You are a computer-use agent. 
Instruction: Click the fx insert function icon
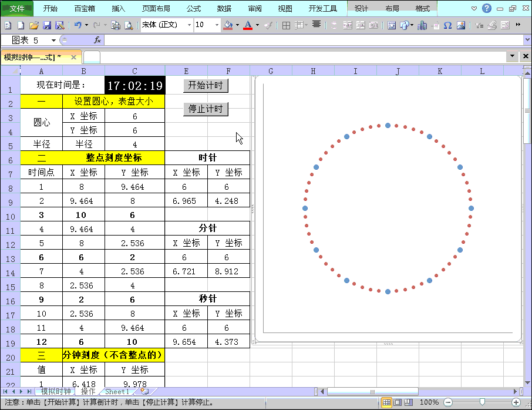[x=97, y=40]
